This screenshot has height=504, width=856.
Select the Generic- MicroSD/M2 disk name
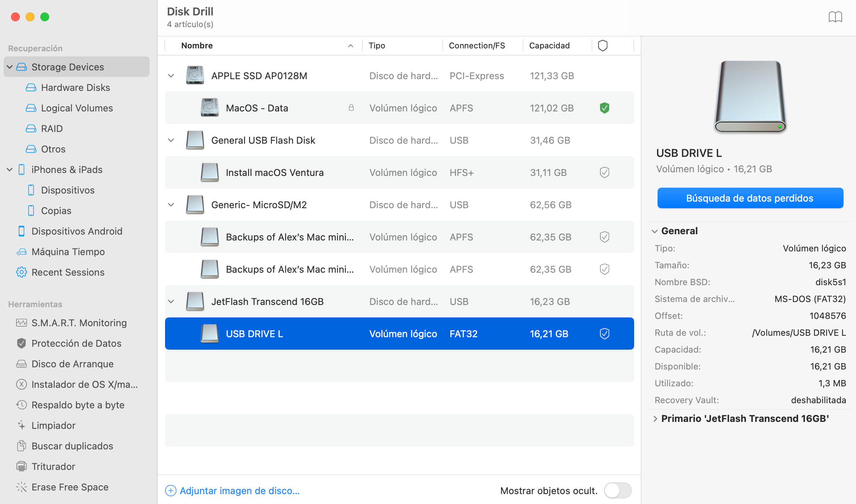tap(259, 205)
